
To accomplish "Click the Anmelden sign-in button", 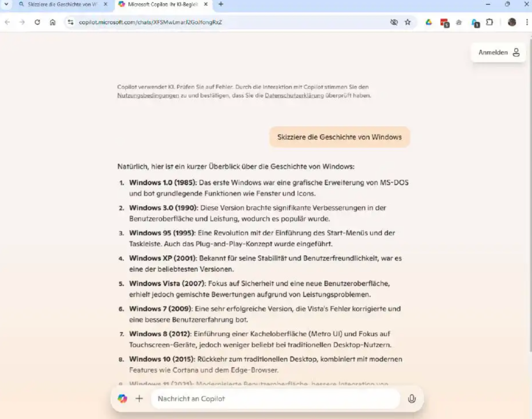I will point(498,53).
